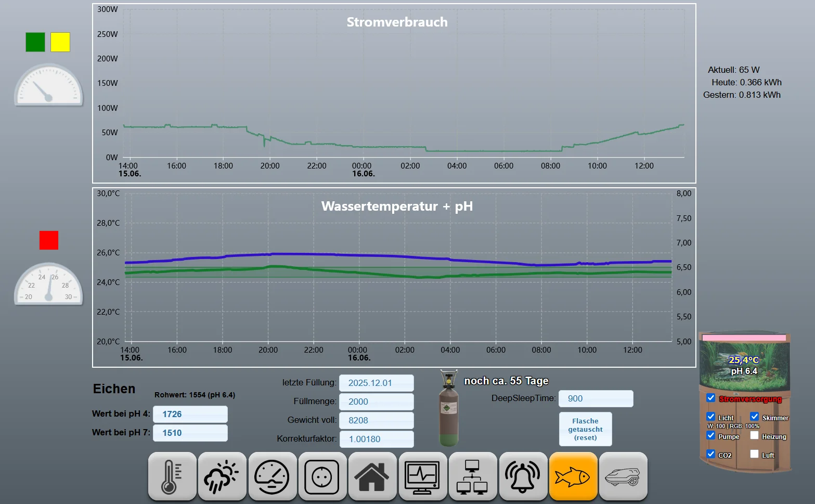Uncheck the Licht checkbox
The width and height of the screenshot is (815, 504).
[x=711, y=417]
